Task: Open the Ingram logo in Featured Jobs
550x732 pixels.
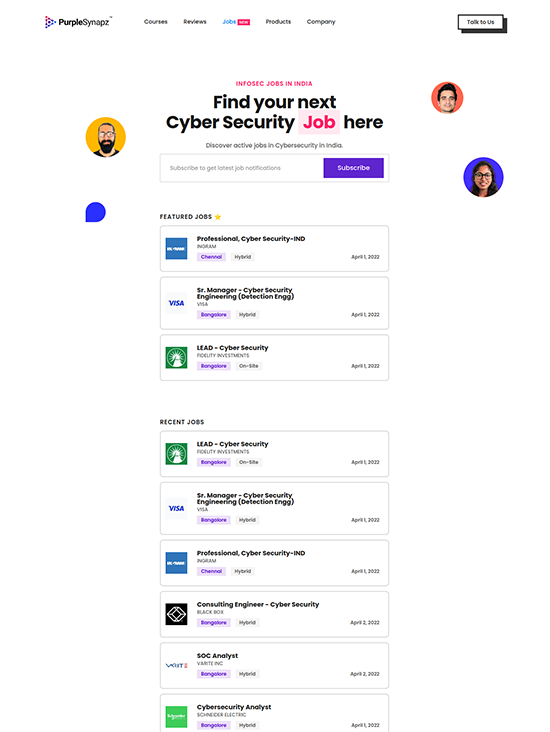Action: [x=176, y=248]
